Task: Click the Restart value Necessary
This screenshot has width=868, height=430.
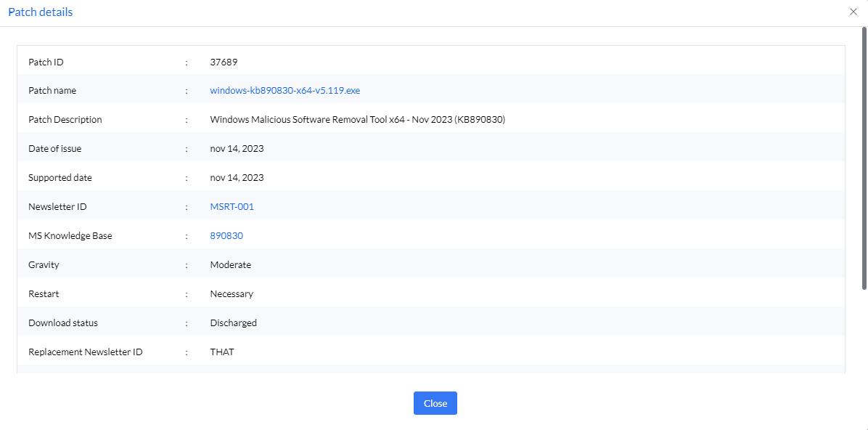Action: [232, 293]
